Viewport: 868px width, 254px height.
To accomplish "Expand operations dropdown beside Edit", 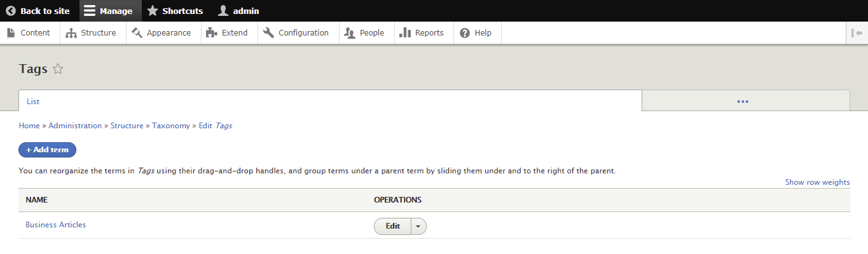I will coord(418,226).
